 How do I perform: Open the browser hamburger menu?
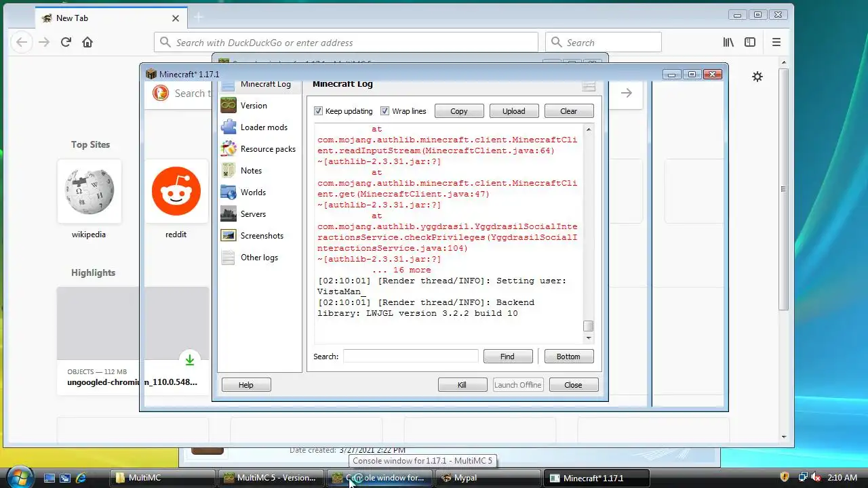click(776, 42)
